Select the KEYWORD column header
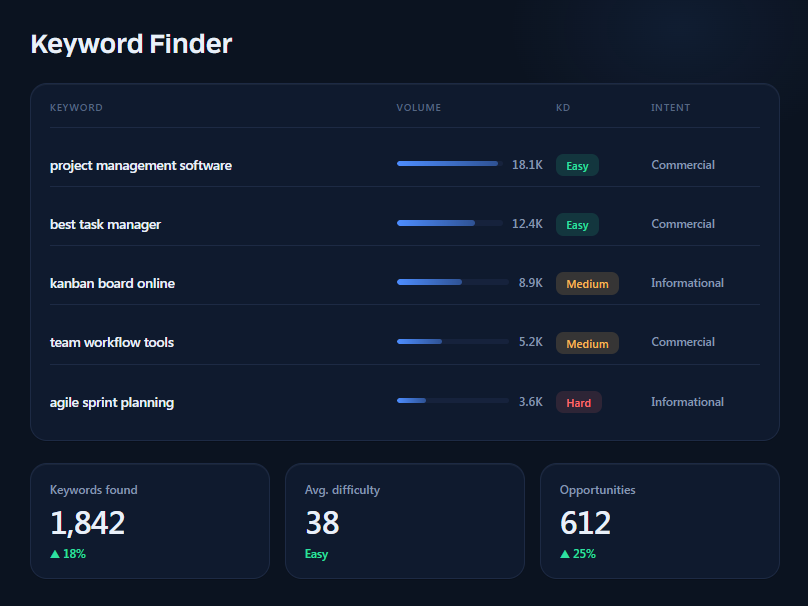The height and width of the screenshot is (606, 808). [76, 108]
